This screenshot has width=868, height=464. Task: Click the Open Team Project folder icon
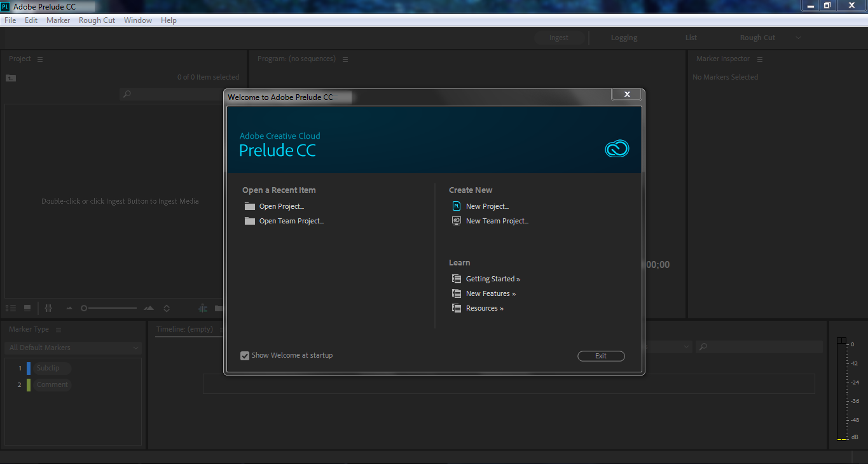249,221
